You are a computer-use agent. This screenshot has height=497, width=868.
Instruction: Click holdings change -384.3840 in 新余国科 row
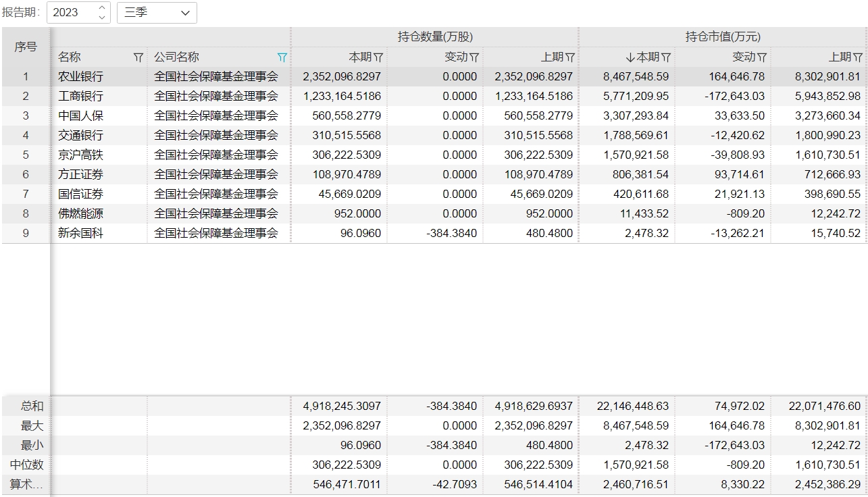[451, 234]
